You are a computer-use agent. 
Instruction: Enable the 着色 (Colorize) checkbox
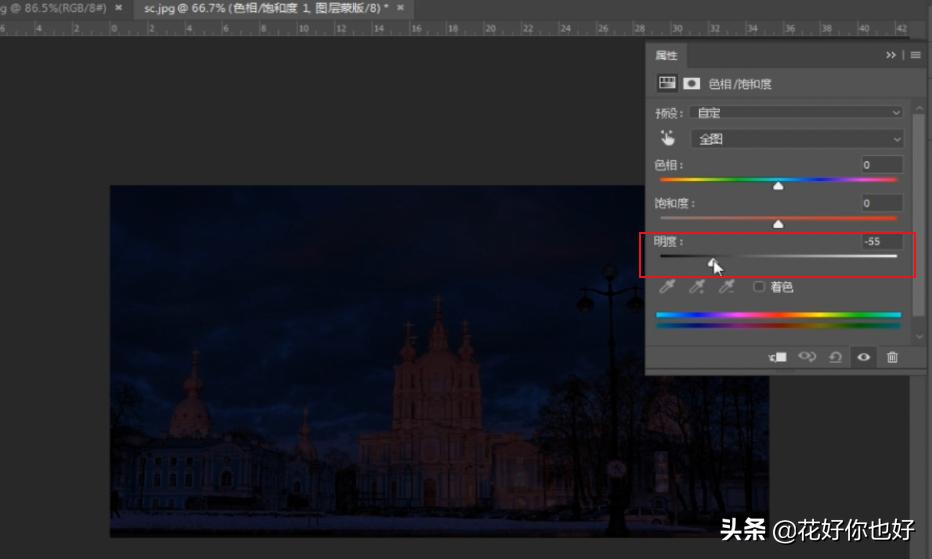pos(759,287)
